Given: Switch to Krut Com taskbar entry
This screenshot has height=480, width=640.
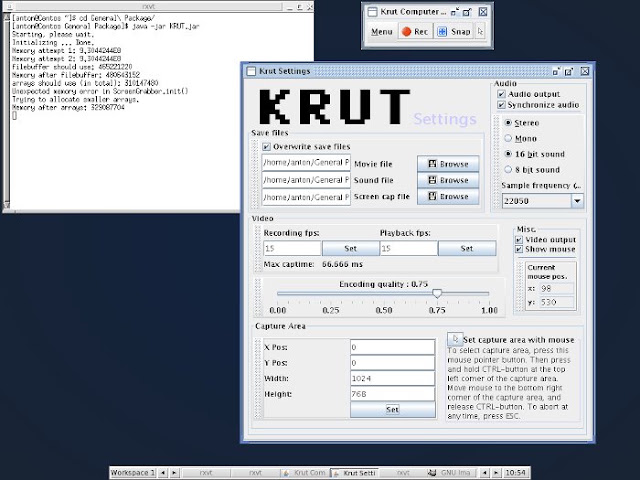Looking at the screenshot, I should pyautogui.click(x=304, y=473).
